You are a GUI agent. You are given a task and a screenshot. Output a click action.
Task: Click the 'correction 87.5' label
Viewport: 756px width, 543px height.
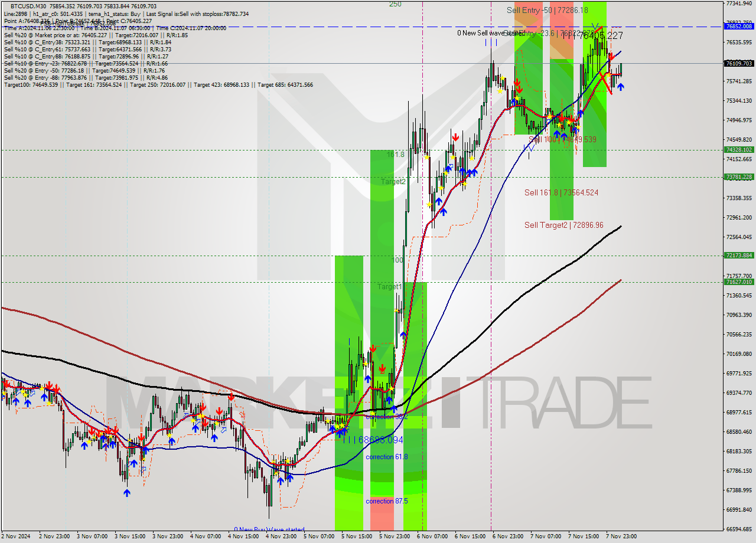click(x=387, y=501)
